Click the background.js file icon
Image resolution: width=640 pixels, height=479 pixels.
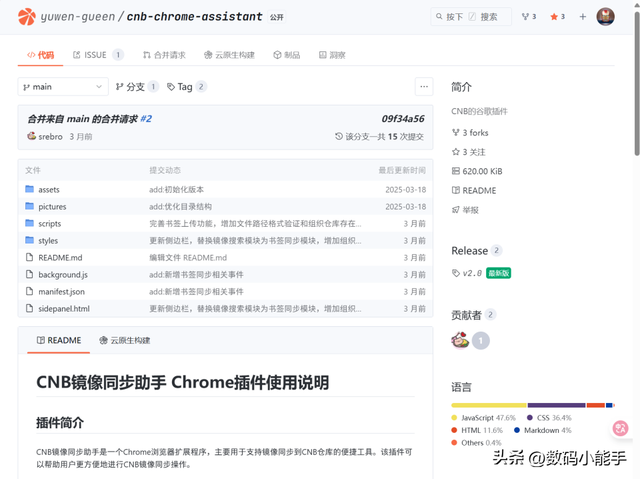[29, 274]
